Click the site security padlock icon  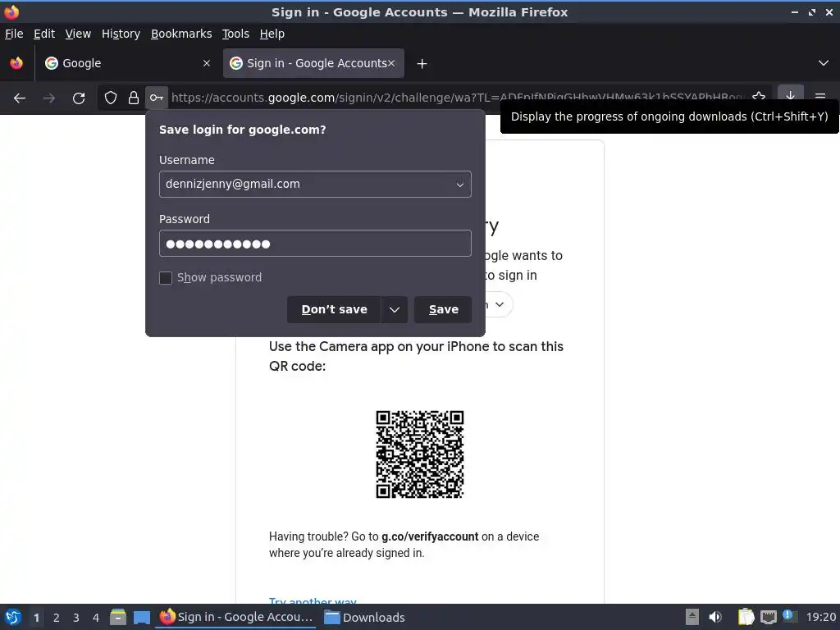pos(134,98)
